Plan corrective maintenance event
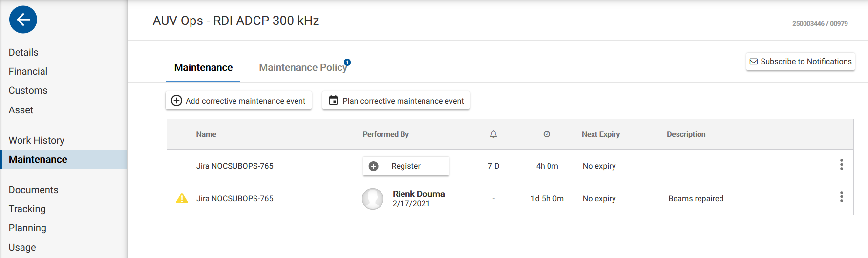The width and height of the screenshot is (868, 258). point(396,101)
